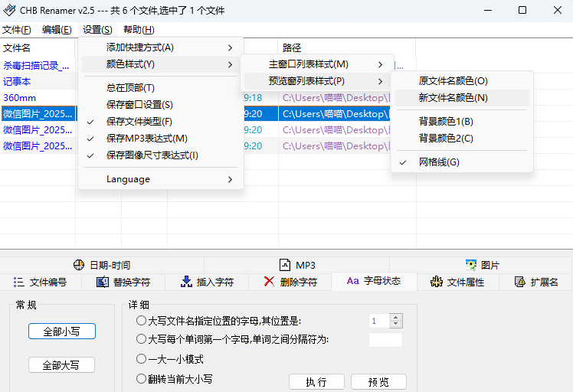This screenshot has height=392, width=573.
Task: Choose 新文件名颜色(N) color option
Action: point(453,98)
